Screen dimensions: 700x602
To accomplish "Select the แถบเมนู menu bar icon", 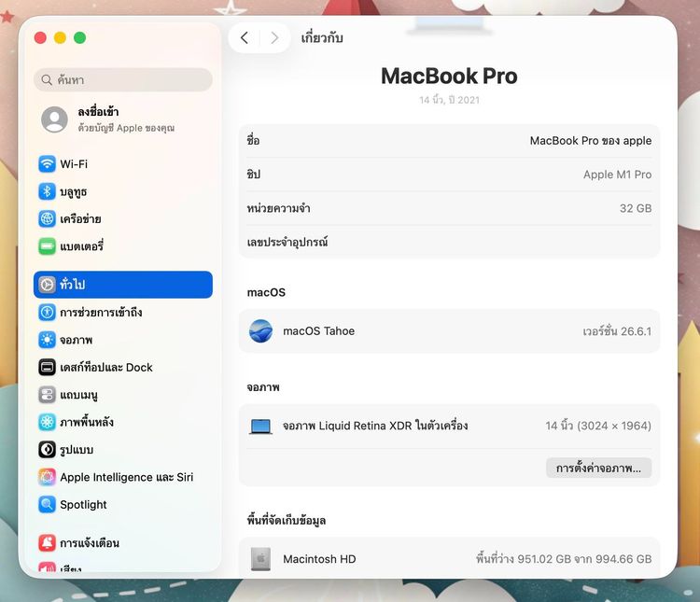I will pyautogui.click(x=47, y=395).
